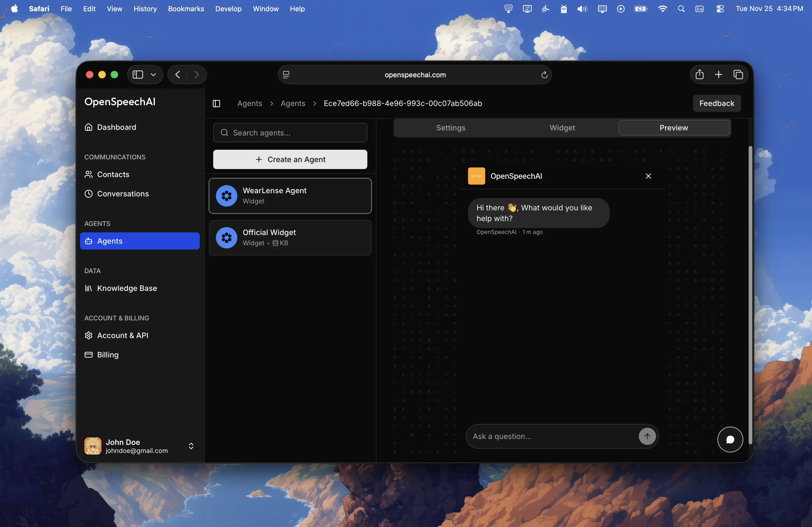Click John Doe's avatar

[x=93, y=446]
